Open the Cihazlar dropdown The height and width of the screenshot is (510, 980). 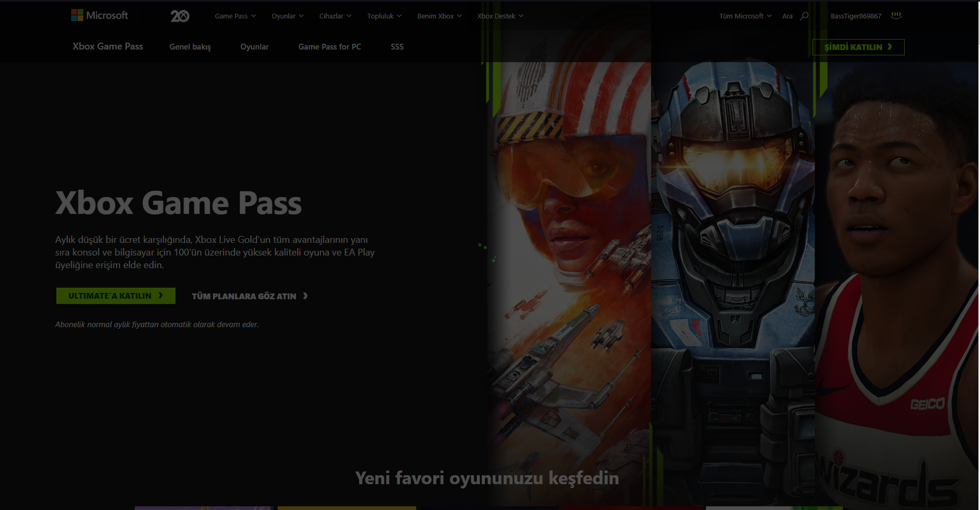[x=335, y=16]
